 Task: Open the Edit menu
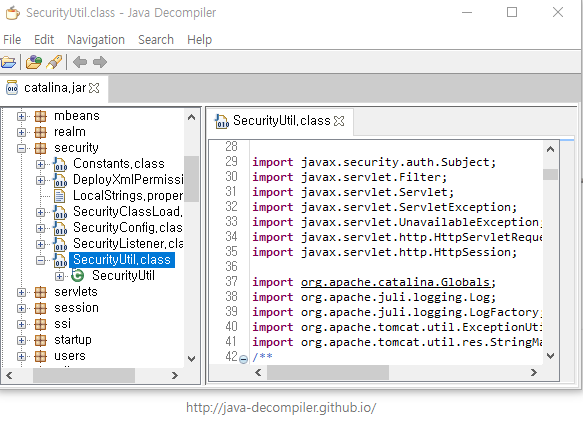point(44,39)
